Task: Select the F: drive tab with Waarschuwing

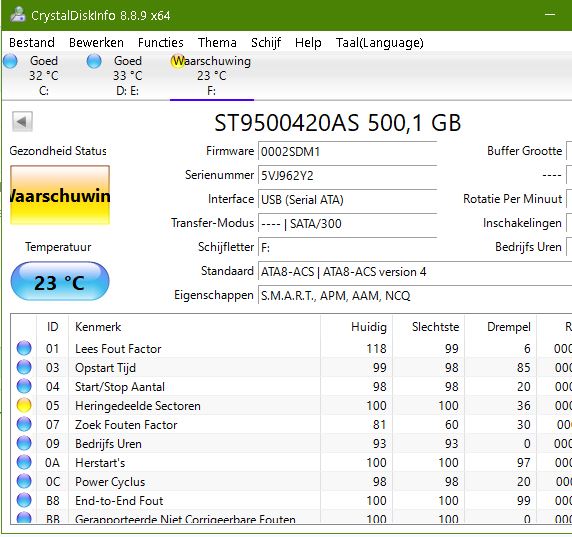Action: click(212, 76)
